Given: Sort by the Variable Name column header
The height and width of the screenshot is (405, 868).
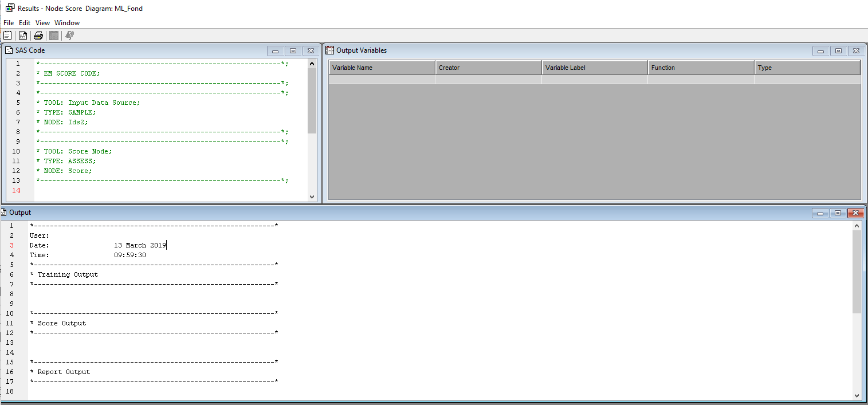Looking at the screenshot, I should [x=382, y=67].
